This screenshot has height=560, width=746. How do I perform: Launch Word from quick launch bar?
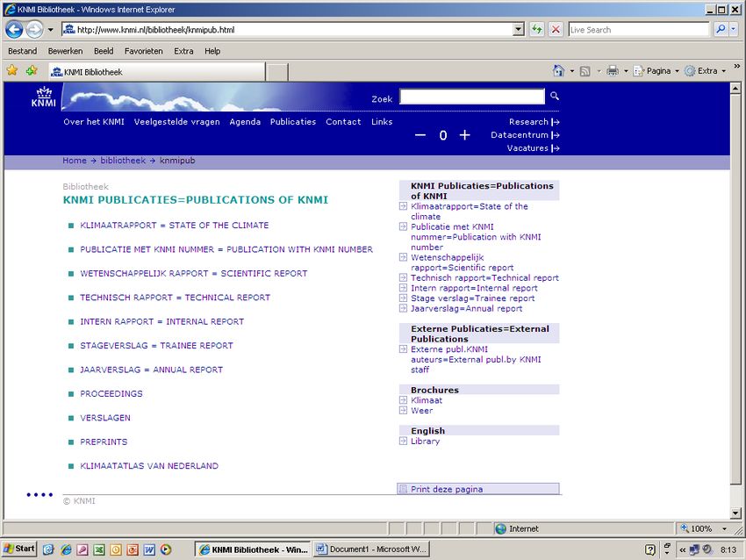[149, 549]
